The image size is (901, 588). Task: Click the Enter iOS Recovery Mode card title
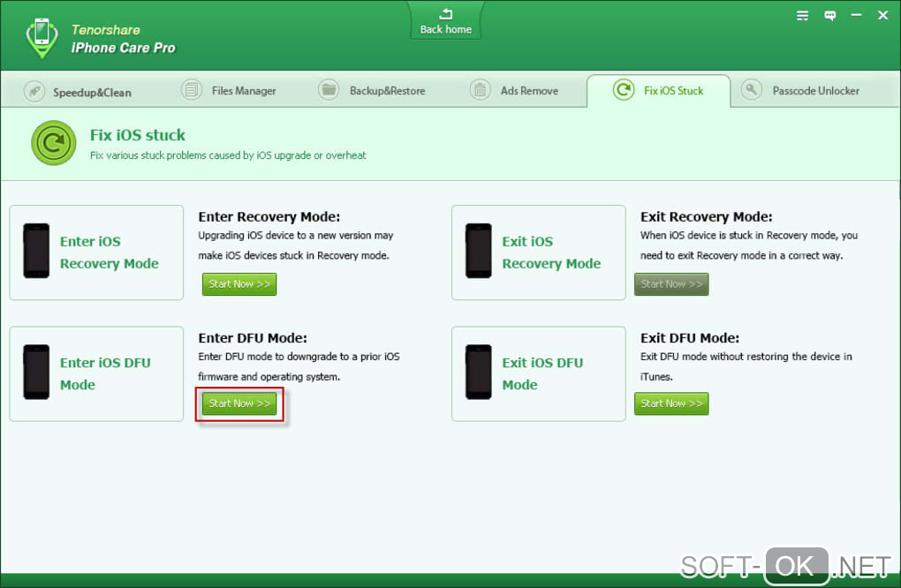coord(110,253)
